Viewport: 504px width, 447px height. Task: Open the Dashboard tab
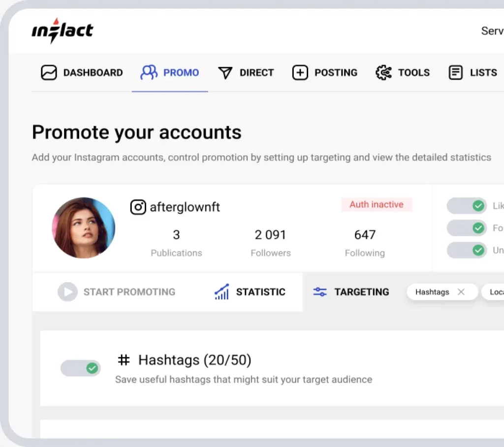tap(81, 72)
